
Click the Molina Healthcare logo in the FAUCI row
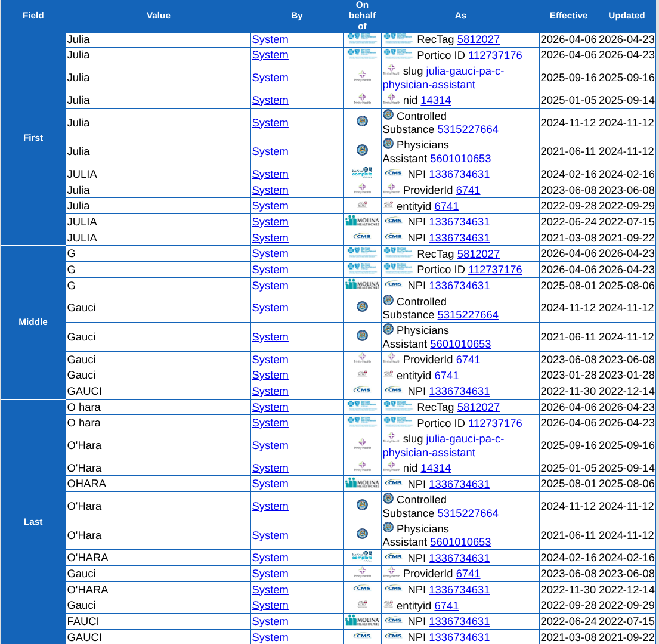362,621
